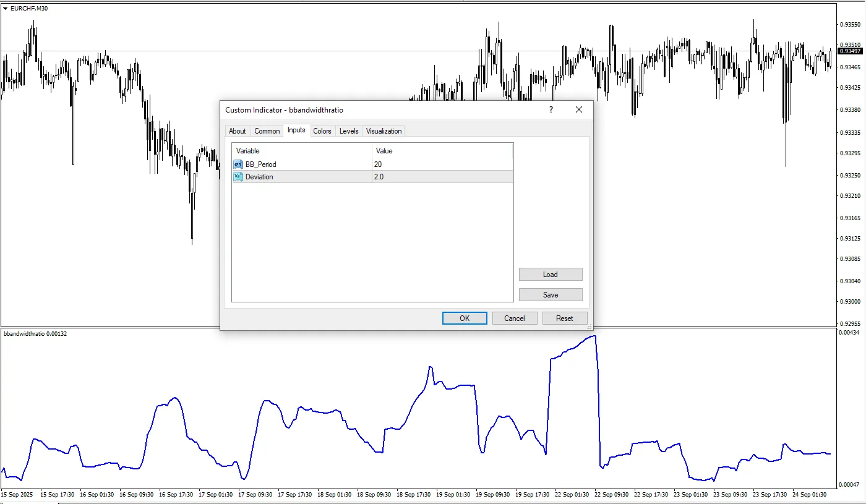Click the BB_Period value 20 cell
Image resolution: width=866 pixels, height=504 pixels.
tap(442, 164)
